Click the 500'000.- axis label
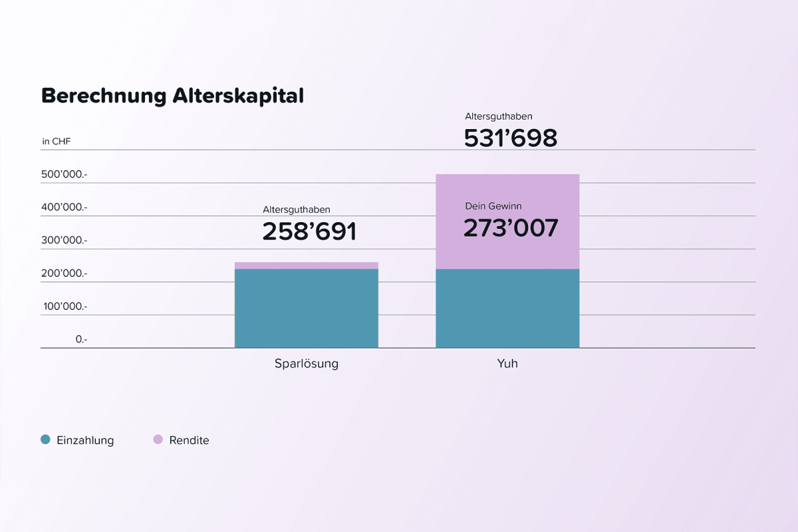The height and width of the screenshot is (532, 798). tap(65, 174)
